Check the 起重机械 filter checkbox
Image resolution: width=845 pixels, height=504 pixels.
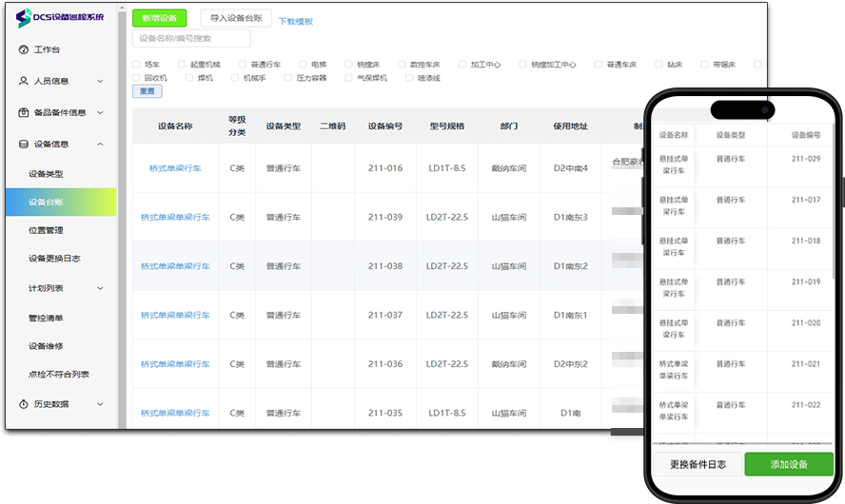(x=182, y=65)
